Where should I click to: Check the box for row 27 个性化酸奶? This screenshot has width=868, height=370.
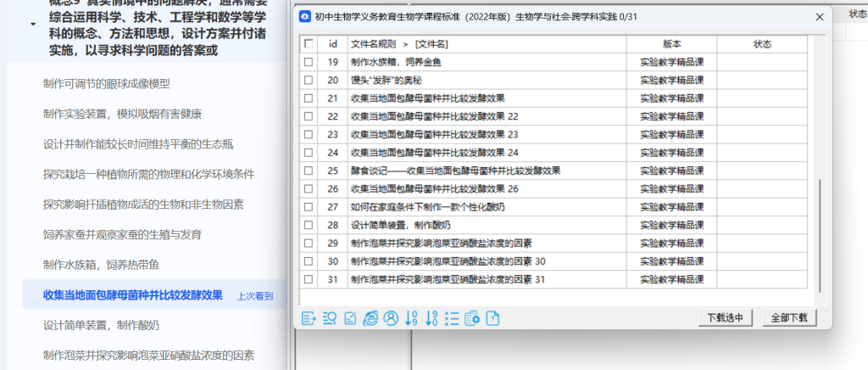tap(309, 207)
